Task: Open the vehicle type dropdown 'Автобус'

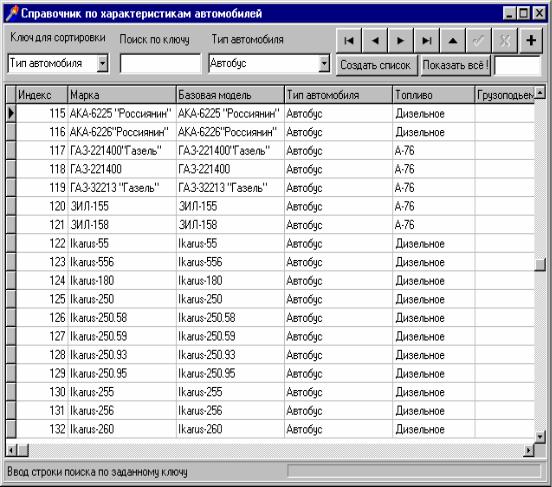Action: point(324,63)
